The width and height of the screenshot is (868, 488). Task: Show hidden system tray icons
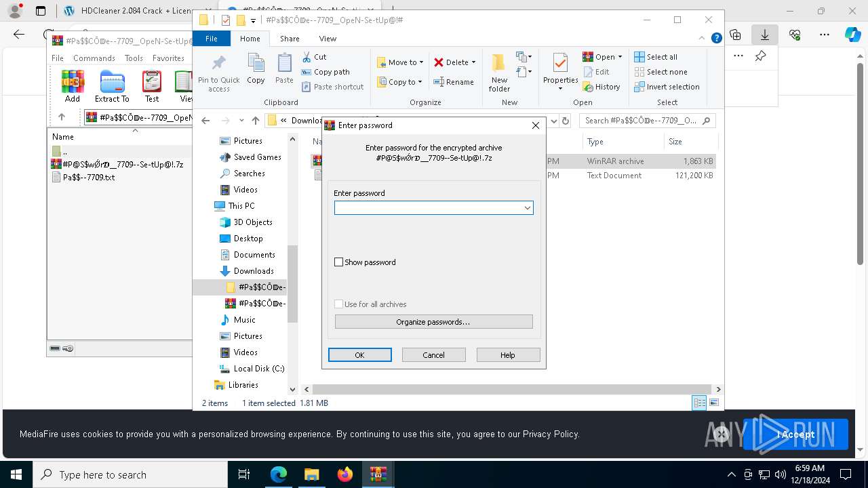click(731, 474)
